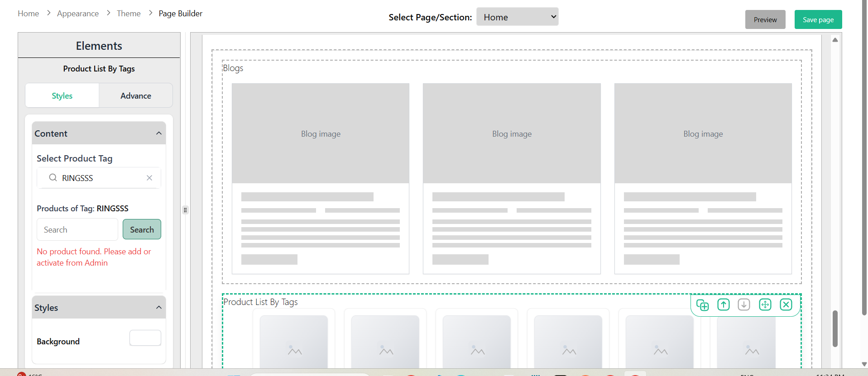Click the panel divider grip handle
The width and height of the screenshot is (868, 376).
point(185,210)
